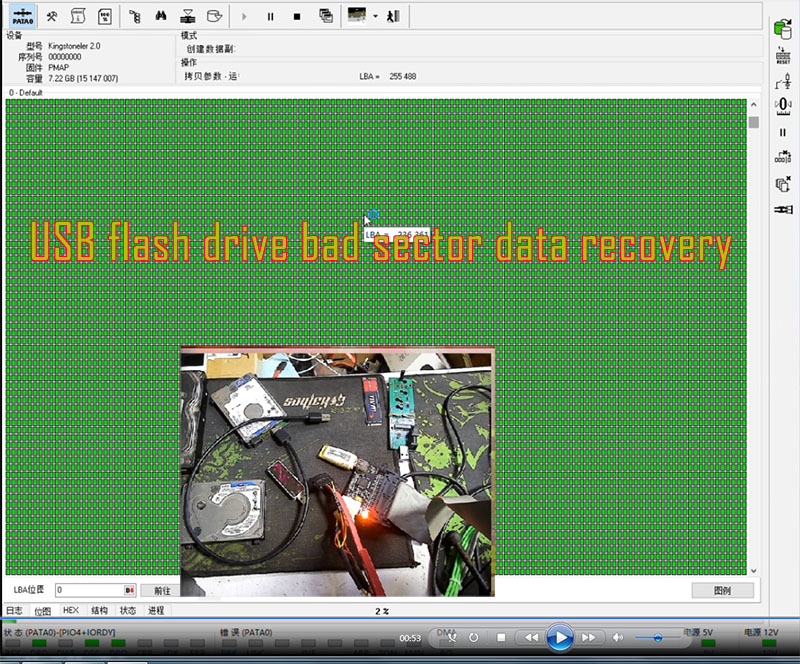Click the PATA0 port icon
This screenshot has width=800, height=664.
[22, 16]
